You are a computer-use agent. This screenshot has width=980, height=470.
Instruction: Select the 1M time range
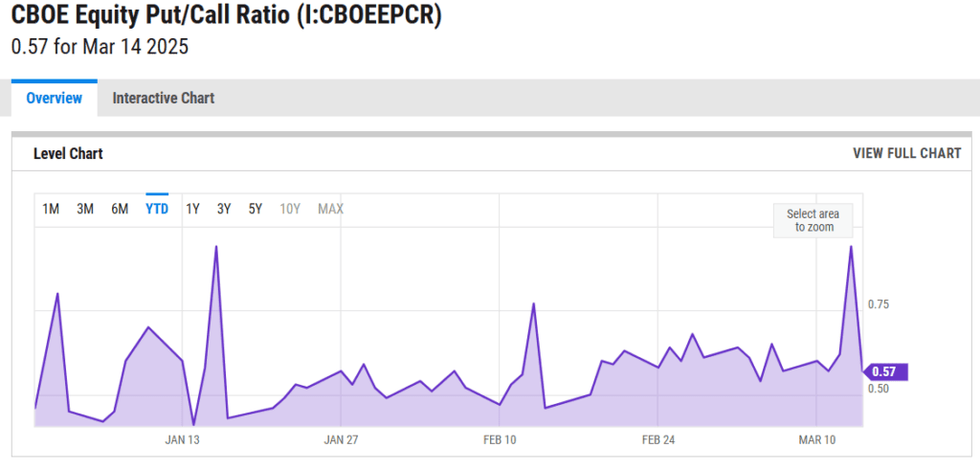(51, 209)
